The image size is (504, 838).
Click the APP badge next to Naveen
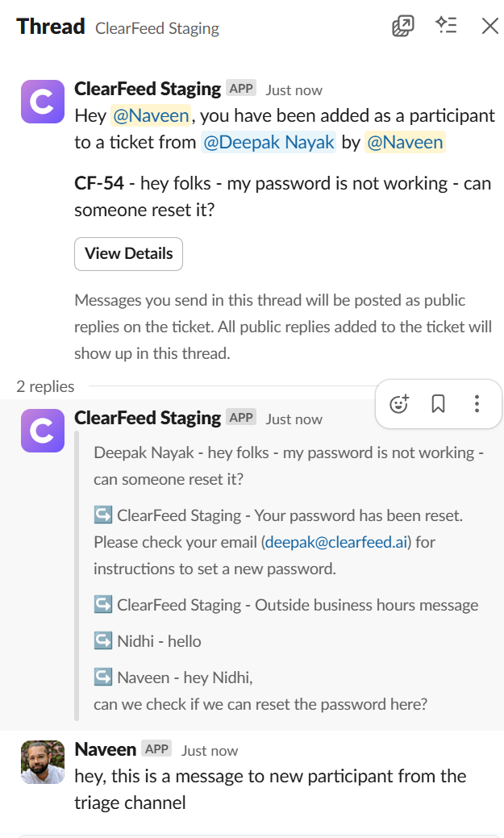(156, 749)
